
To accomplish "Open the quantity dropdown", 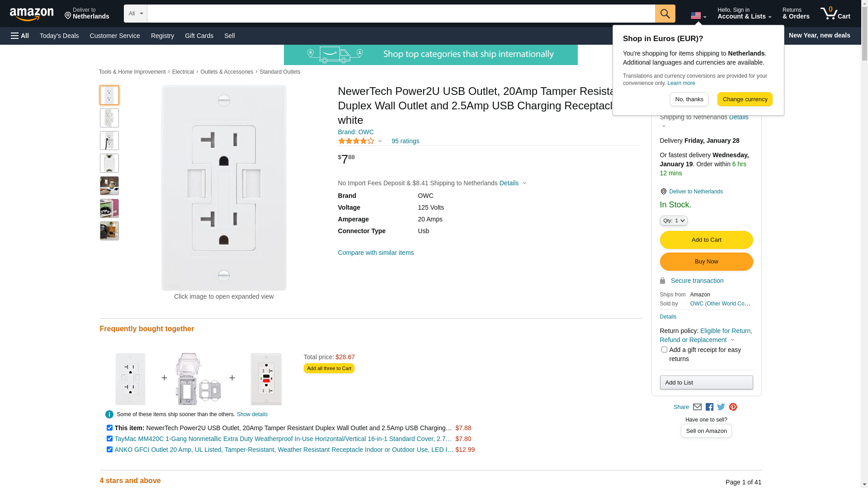I will coord(674,221).
